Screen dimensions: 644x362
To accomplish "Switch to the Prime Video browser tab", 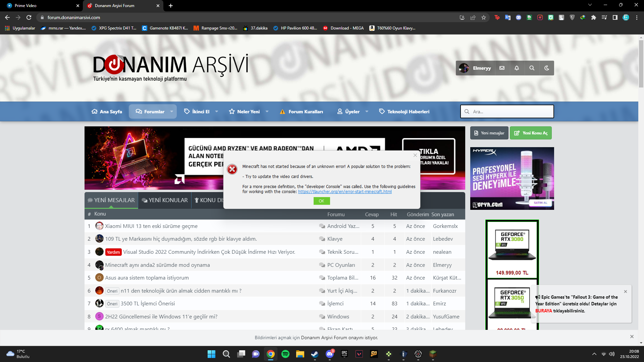I will click(40, 6).
